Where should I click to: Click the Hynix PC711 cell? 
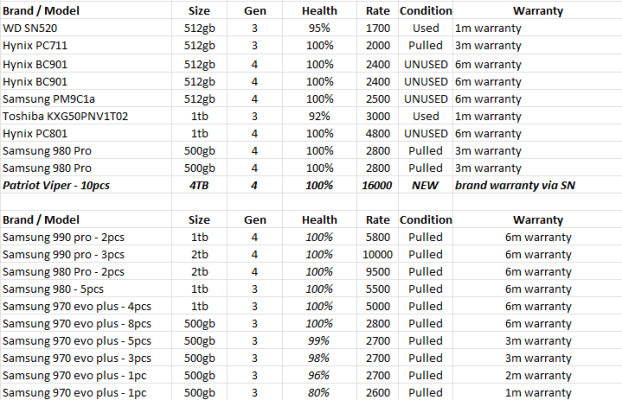(86, 45)
